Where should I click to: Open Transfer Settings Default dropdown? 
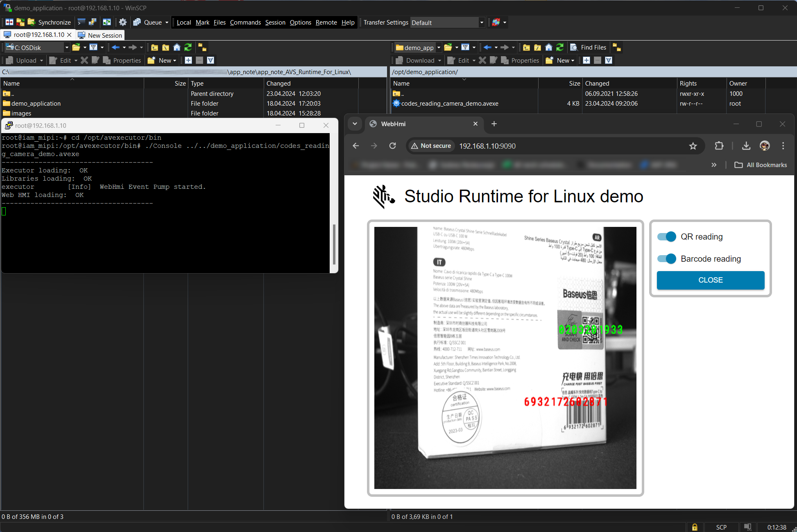(482, 23)
